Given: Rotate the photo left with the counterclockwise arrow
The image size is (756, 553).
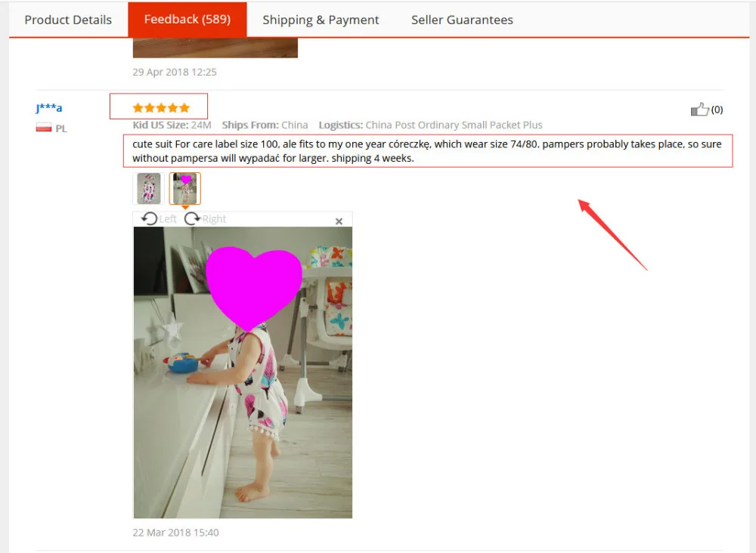Looking at the screenshot, I should 150,218.
